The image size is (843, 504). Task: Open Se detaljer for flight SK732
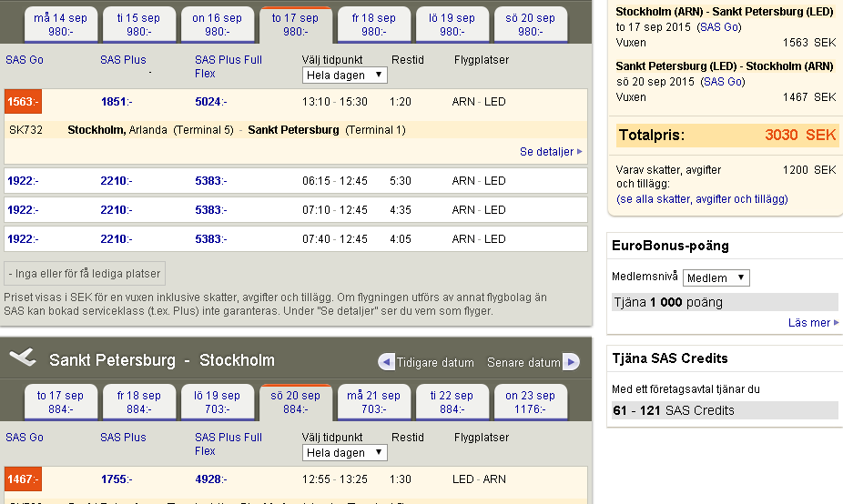551,152
